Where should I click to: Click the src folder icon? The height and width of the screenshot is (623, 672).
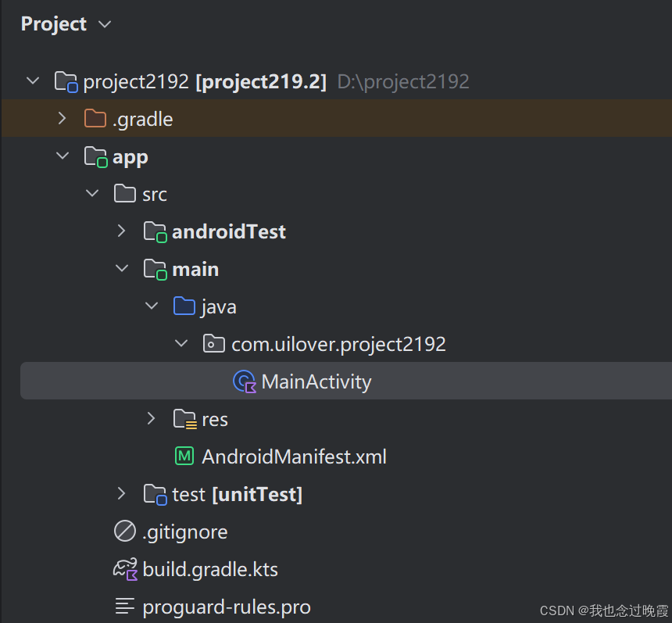pyautogui.click(x=125, y=193)
